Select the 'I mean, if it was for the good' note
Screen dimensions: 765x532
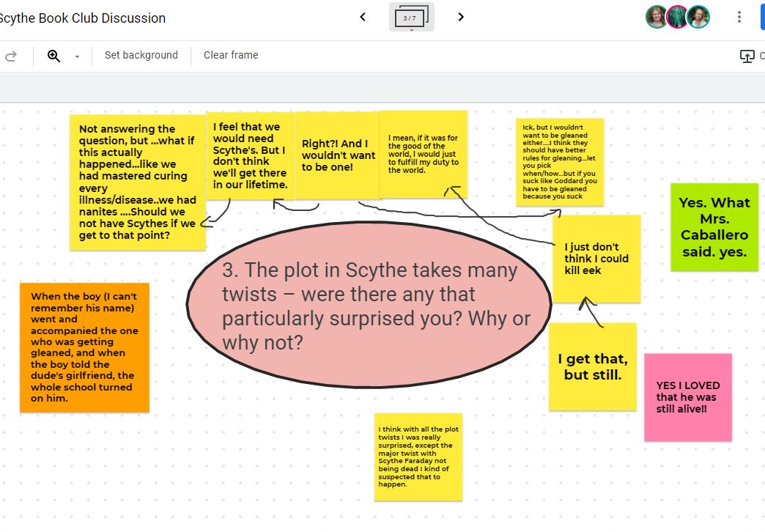pyautogui.click(x=423, y=154)
